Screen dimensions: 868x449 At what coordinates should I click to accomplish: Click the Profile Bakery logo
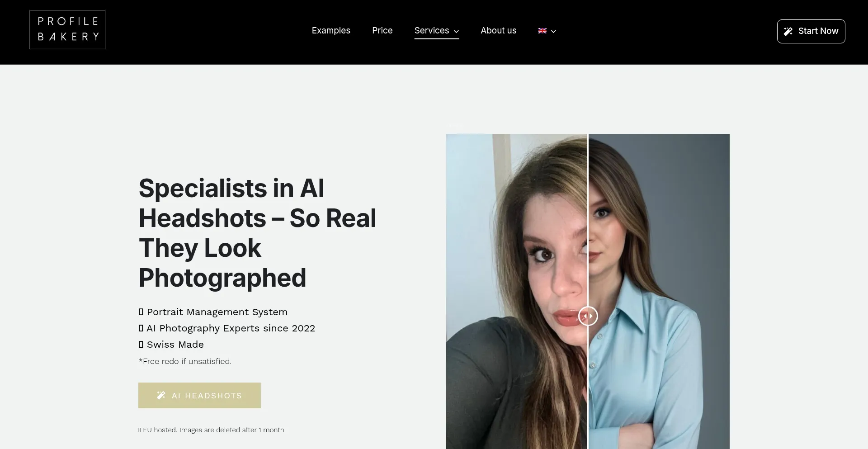(67, 29)
